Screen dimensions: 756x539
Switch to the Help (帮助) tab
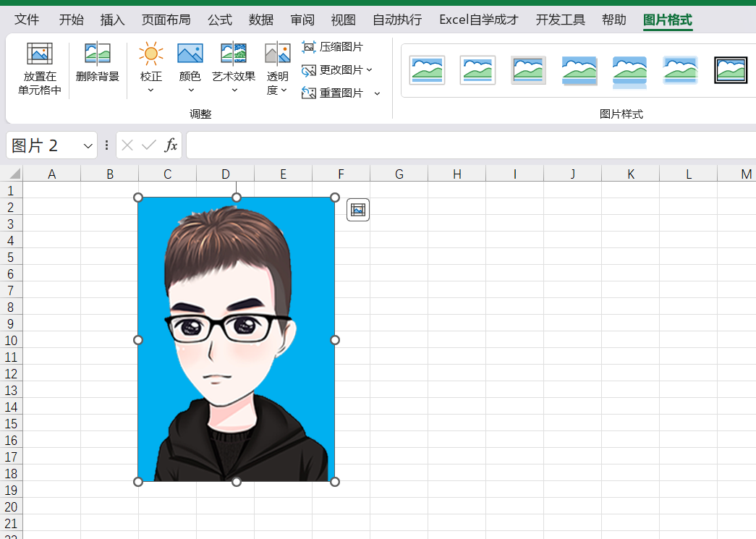pos(614,20)
